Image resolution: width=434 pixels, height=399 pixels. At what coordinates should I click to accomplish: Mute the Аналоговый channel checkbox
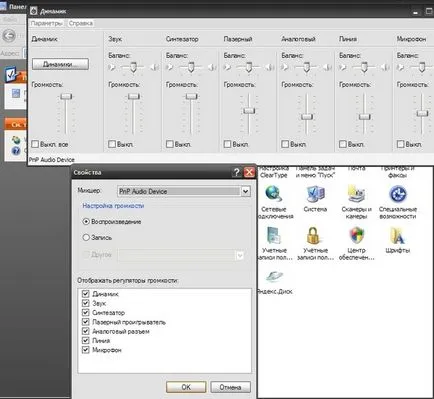coord(285,144)
